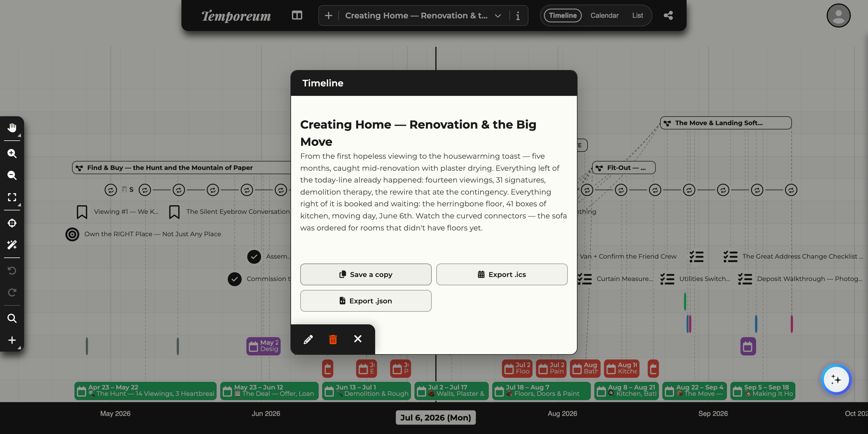Switch to Timeline view
This screenshot has height=434, width=868.
click(563, 15)
